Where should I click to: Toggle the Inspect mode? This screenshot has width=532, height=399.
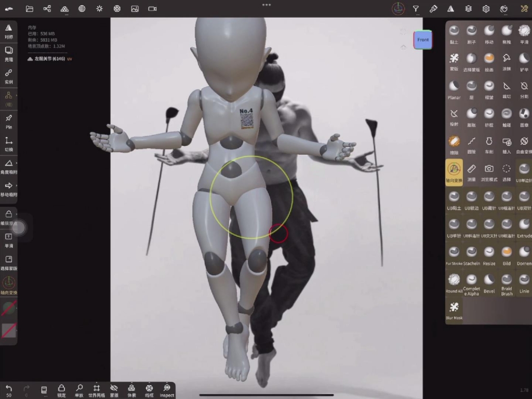click(167, 391)
